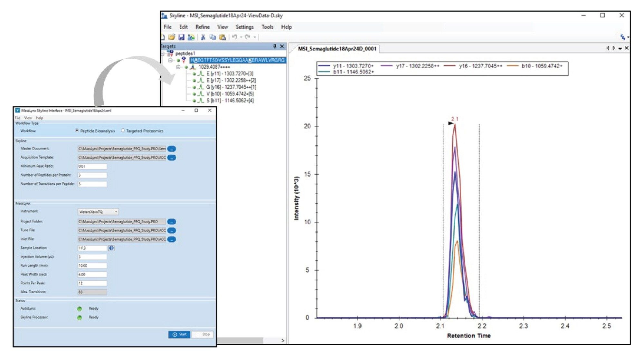The image size is (644, 360).
Task: Click the Skyline Processor green status indicator
Action: pos(80,317)
